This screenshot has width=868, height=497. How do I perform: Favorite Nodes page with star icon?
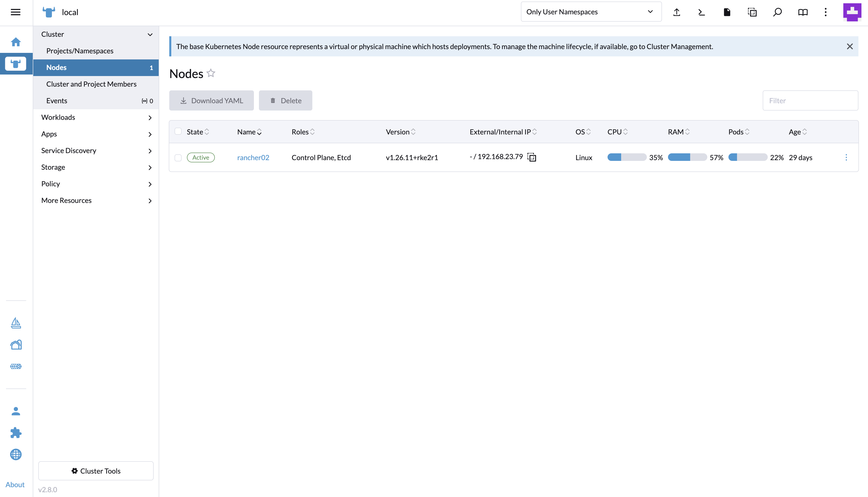tap(211, 73)
